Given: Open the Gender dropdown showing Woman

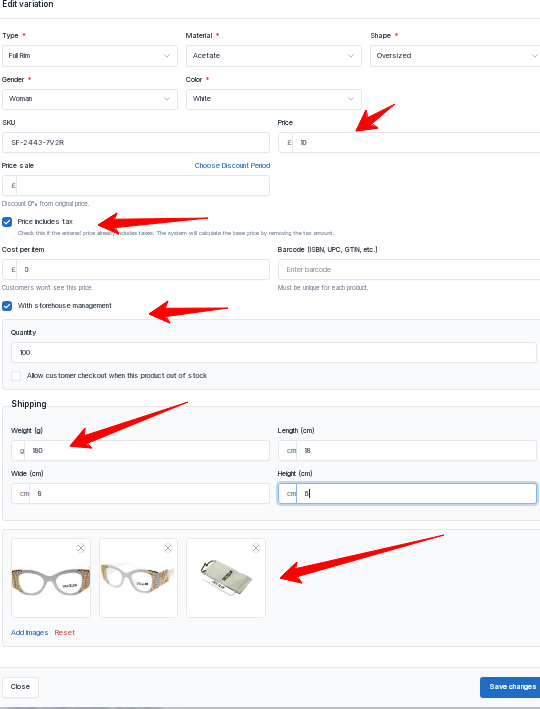Looking at the screenshot, I should coord(90,99).
